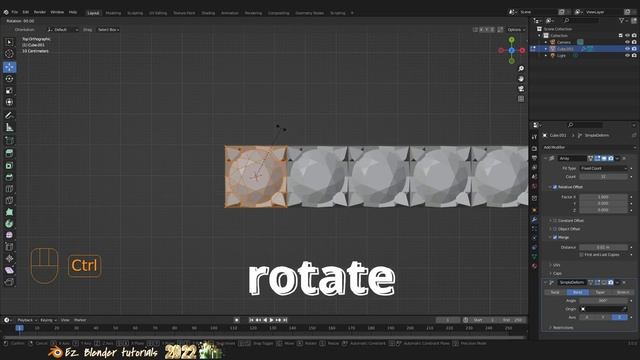Toggle visibility eye for Camera in outliner
Viewport: 640px width, 360px height.
coord(627,42)
